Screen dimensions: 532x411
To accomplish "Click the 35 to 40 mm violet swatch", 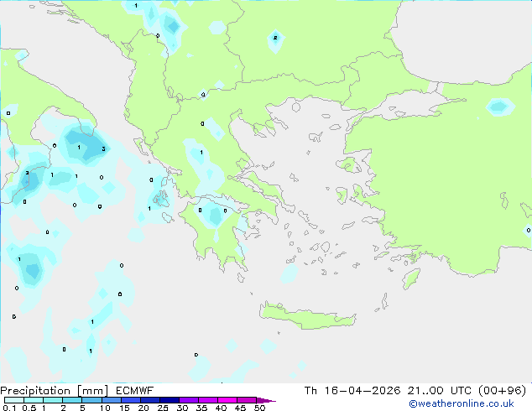I will pyautogui.click(x=208, y=400).
